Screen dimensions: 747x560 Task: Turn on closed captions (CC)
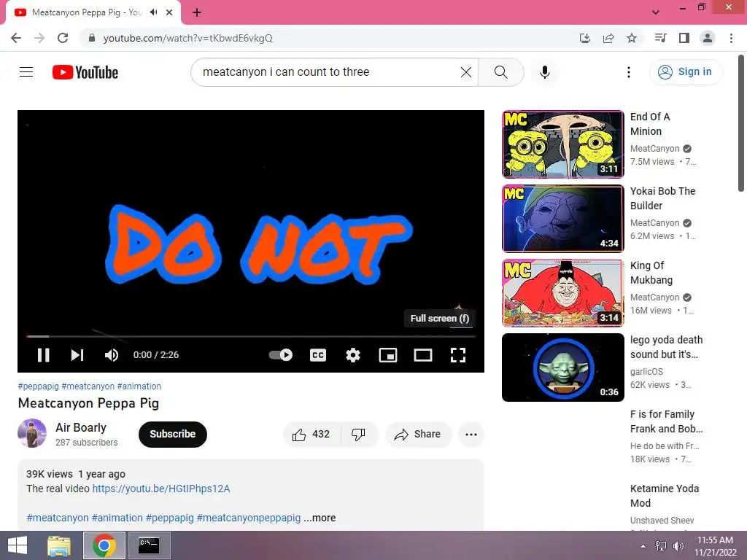pyautogui.click(x=318, y=355)
